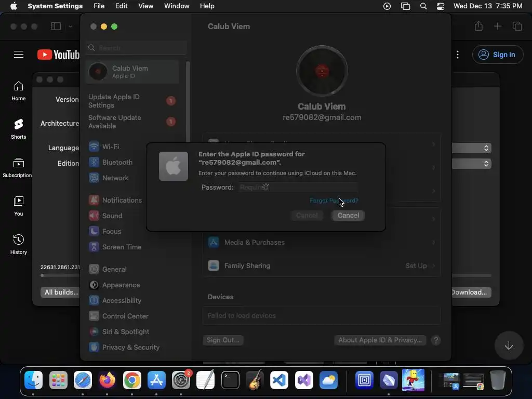Image resolution: width=532 pixels, height=399 pixels.
Task: Click the Now Playing menu bar icon
Action: tap(387, 6)
